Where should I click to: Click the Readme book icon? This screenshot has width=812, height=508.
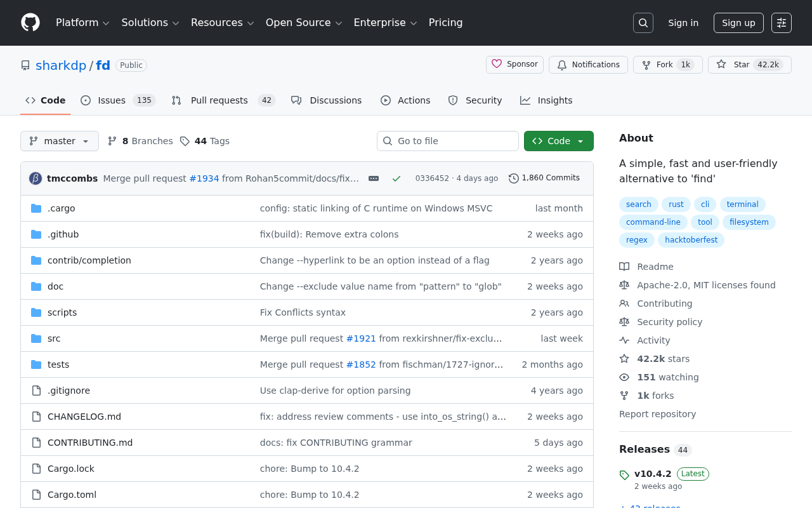pyautogui.click(x=624, y=266)
